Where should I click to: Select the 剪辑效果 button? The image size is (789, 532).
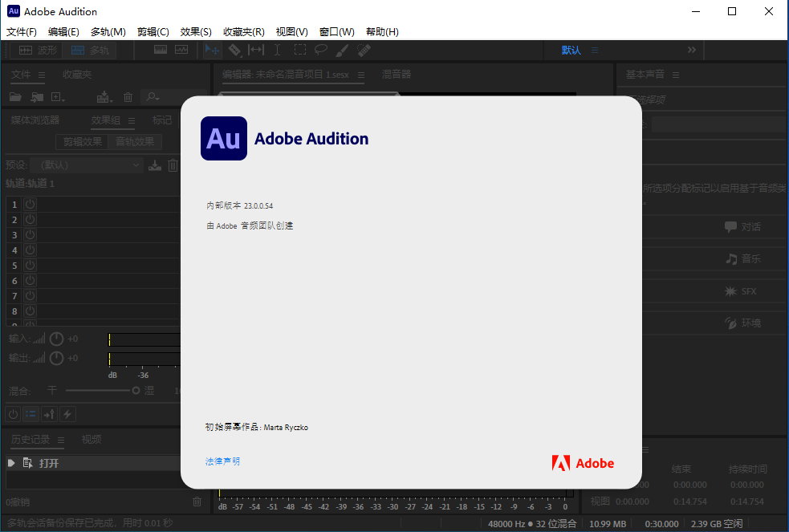83,142
